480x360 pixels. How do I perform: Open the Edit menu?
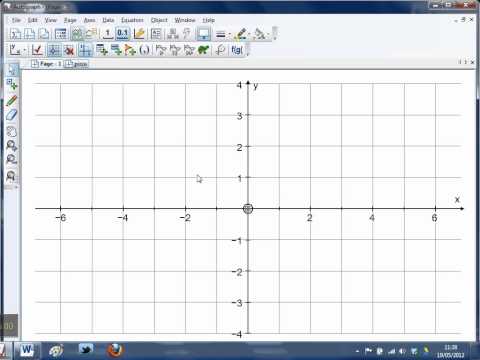(x=32, y=20)
